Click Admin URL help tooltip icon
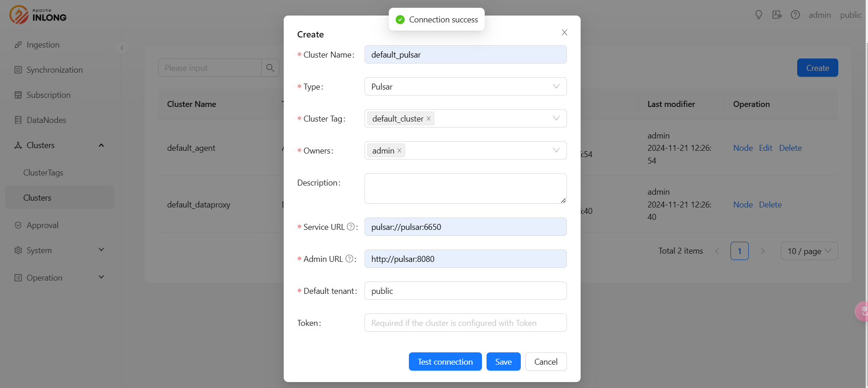The image size is (868, 388). tap(349, 259)
